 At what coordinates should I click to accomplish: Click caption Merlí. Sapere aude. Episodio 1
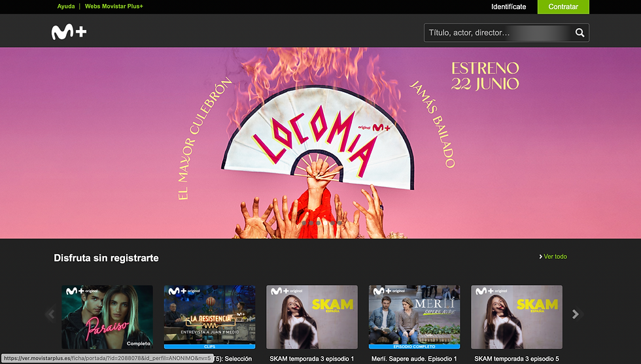(414, 359)
